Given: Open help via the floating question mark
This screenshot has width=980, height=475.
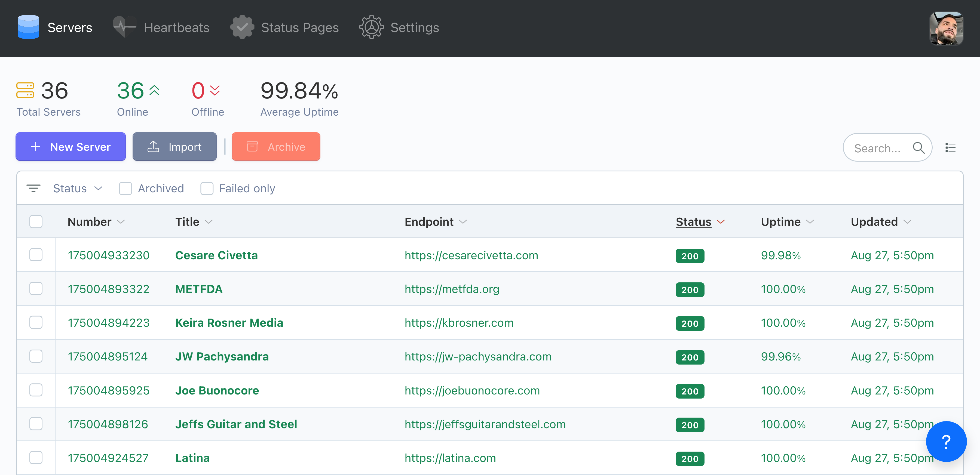Looking at the screenshot, I should point(946,442).
